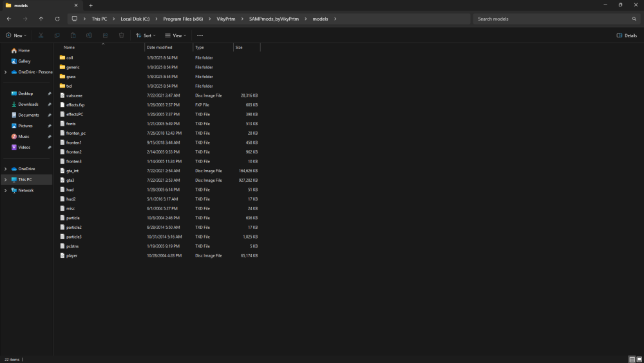Click the Paste toolbar icon
644x363 pixels.
tap(73, 35)
